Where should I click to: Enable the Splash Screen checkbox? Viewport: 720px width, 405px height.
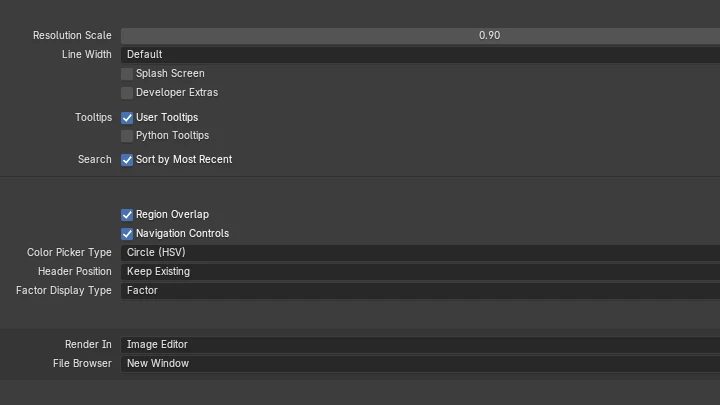(x=127, y=73)
